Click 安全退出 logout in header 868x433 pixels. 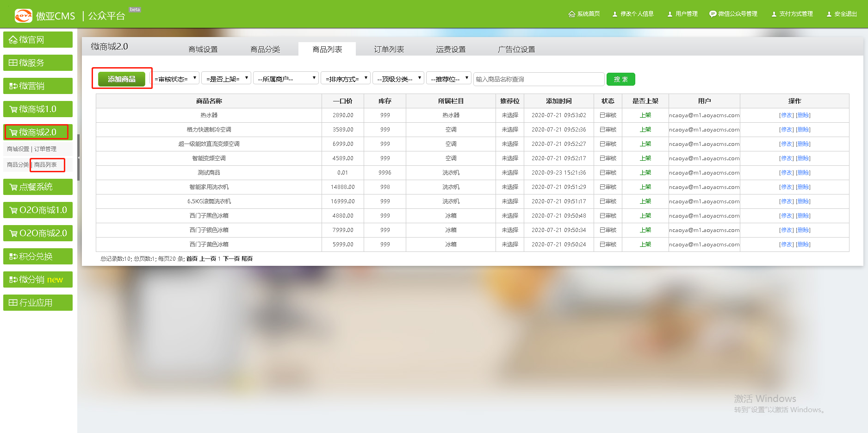pyautogui.click(x=842, y=14)
